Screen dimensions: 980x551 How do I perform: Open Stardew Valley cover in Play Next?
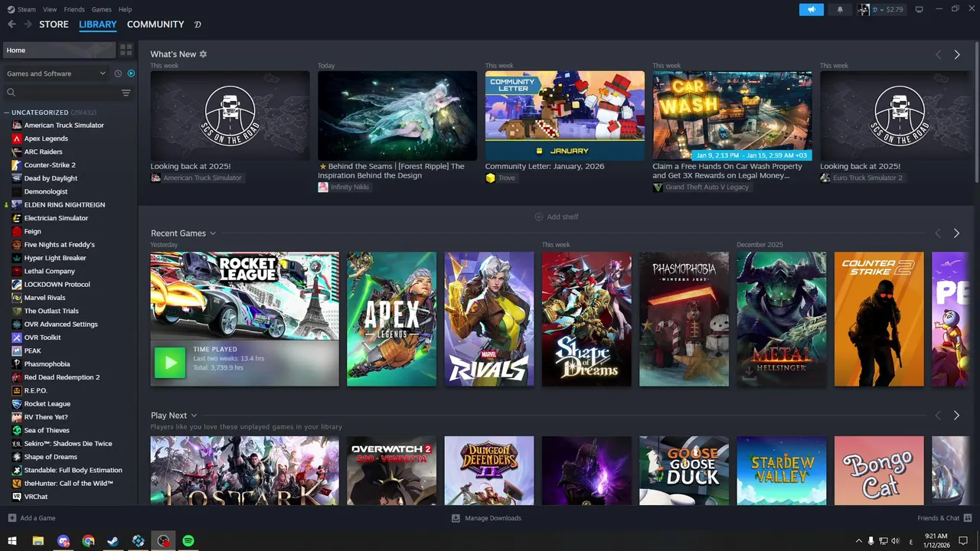click(x=782, y=471)
